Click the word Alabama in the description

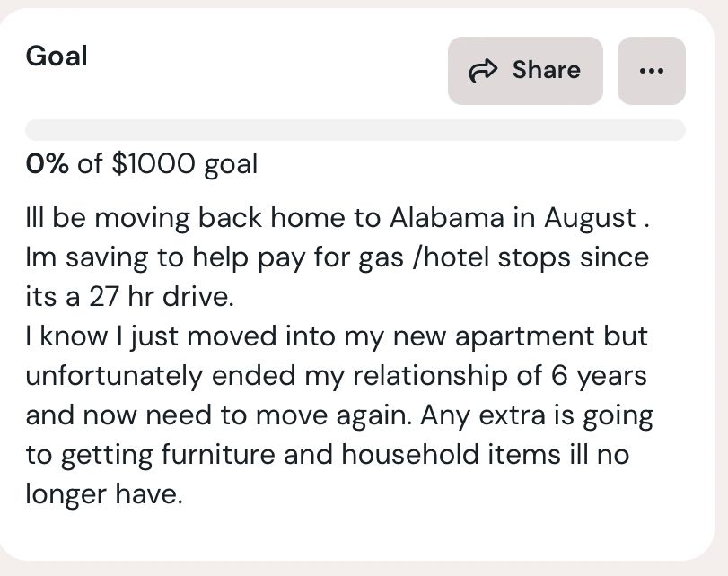pyautogui.click(x=447, y=218)
